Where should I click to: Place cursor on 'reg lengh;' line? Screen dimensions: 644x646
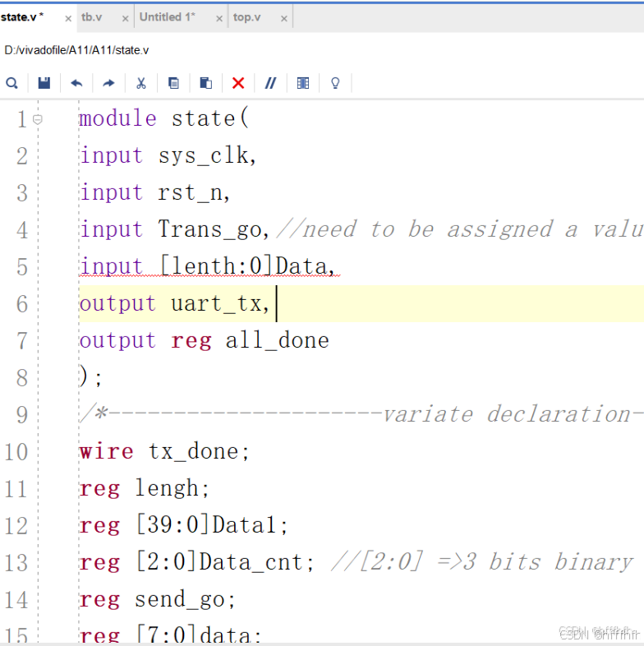[145, 489]
